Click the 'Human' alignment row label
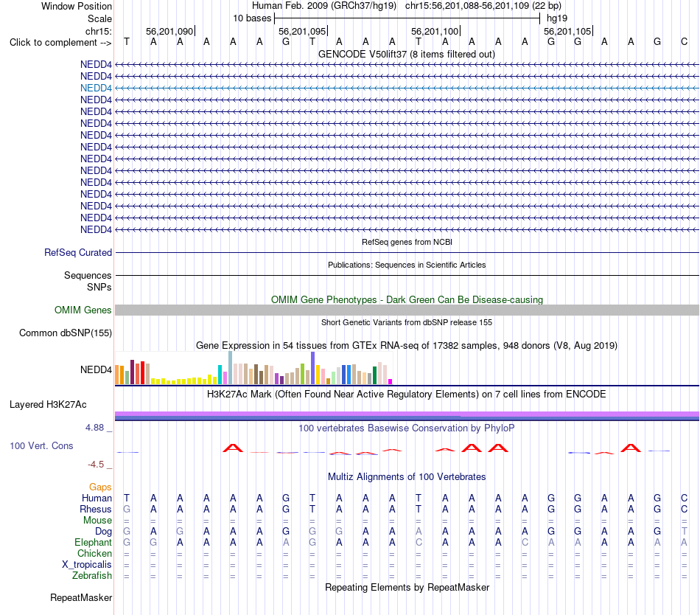Image resolution: width=700 pixels, height=615 pixels. click(x=97, y=498)
